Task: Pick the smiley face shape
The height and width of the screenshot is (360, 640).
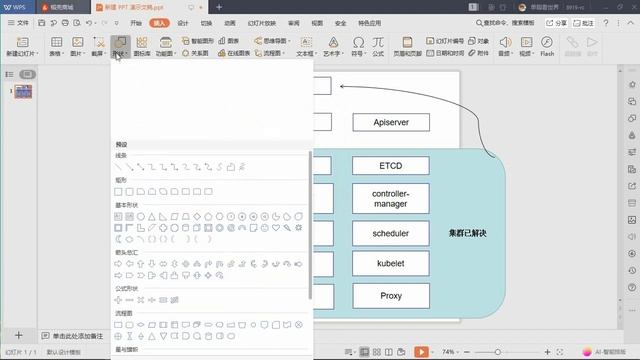Action: point(265,228)
